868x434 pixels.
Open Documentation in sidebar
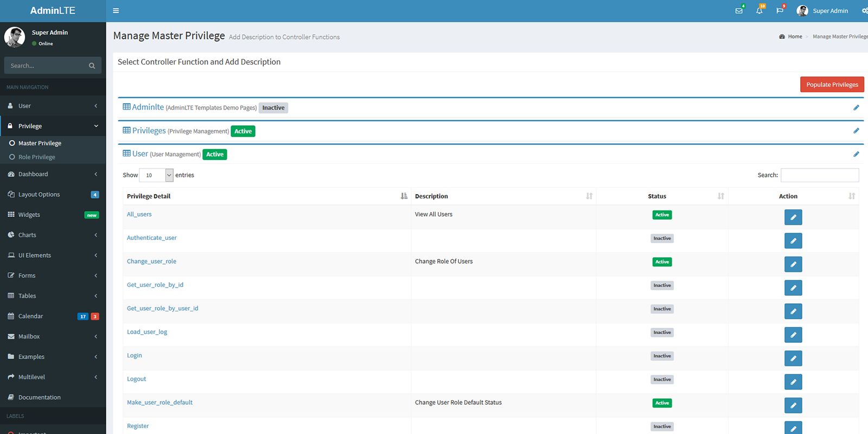click(39, 398)
